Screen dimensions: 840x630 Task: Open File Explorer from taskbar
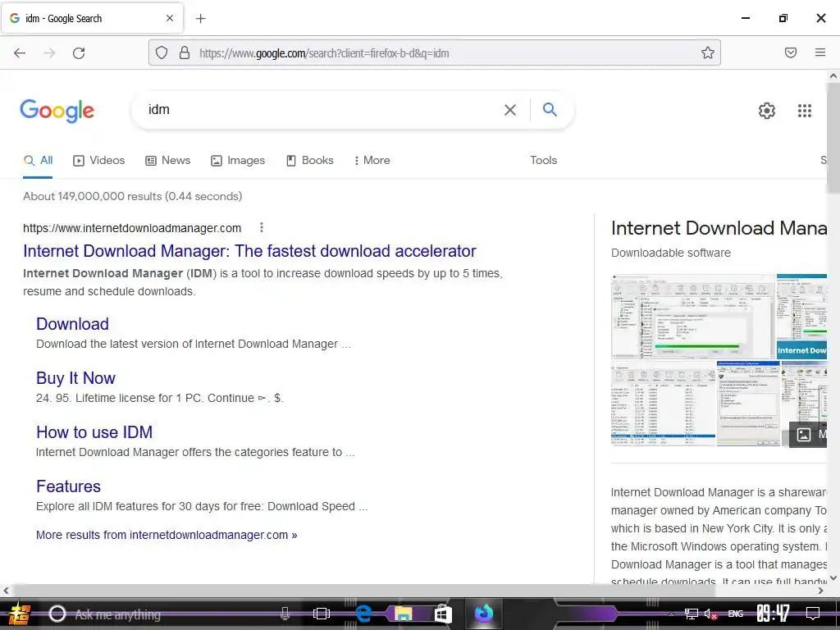pos(403,614)
